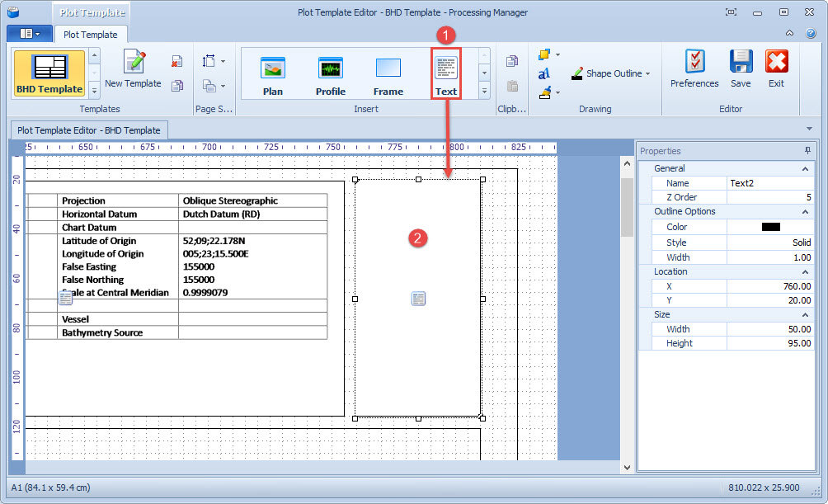
Task: Open Preferences in the Editor group
Action: [694, 69]
